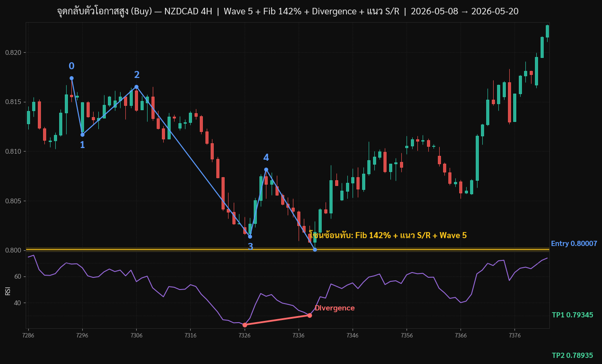Image resolution: width=602 pixels, height=364 pixels.
Task: Click the x-axis tick 7306
Action: tap(136, 336)
